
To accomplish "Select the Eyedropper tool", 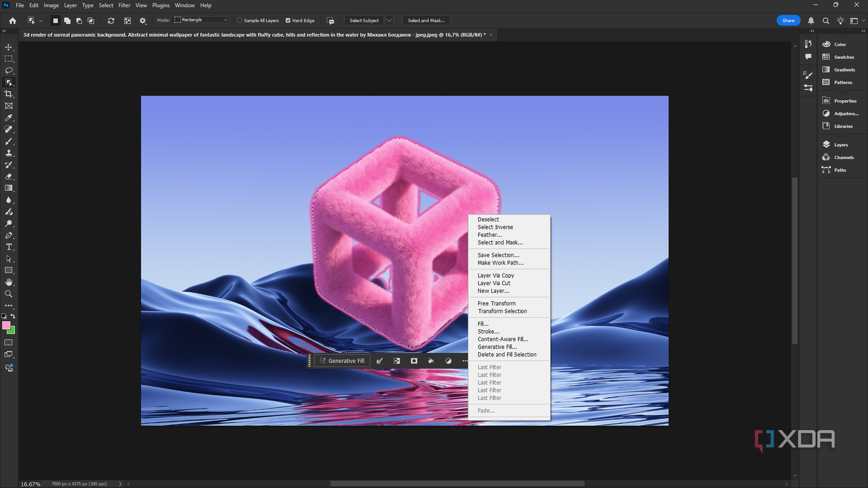I will [x=9, y=118].
